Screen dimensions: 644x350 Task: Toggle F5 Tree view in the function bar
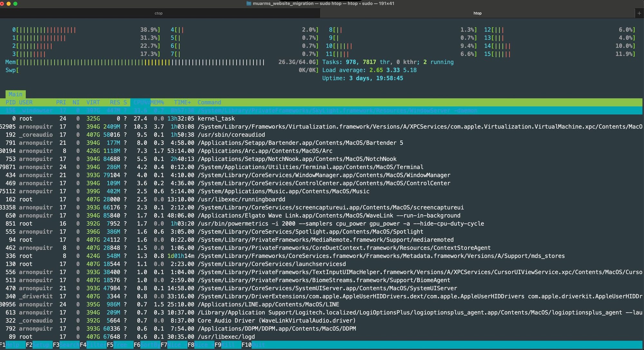(x=119, y=345)
